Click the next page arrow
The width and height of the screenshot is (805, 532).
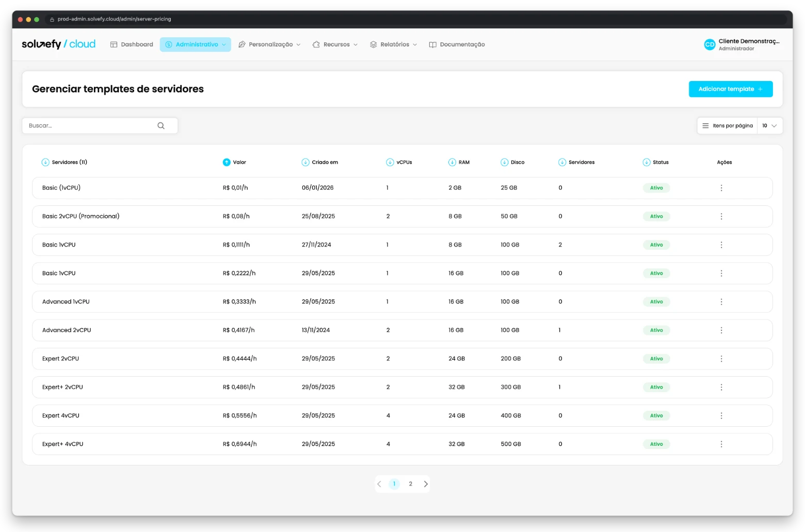[x=426, y=484]
